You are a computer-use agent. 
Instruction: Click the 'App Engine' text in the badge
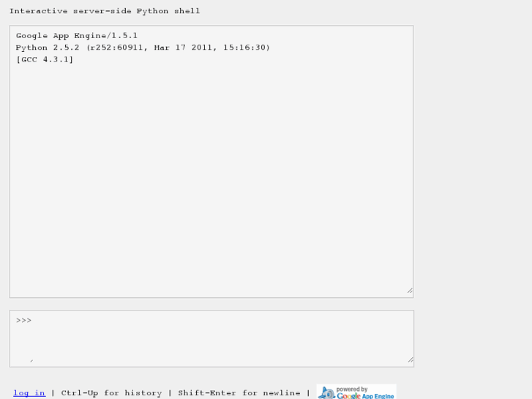[378, 395]
